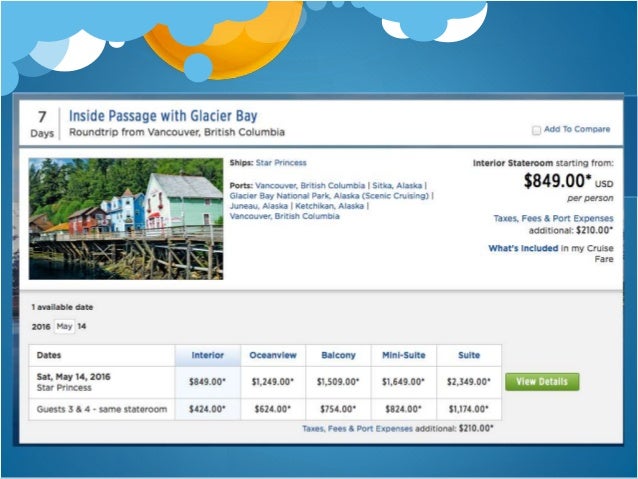
Task: Select the Suite column header
Action: pos(469,355)
